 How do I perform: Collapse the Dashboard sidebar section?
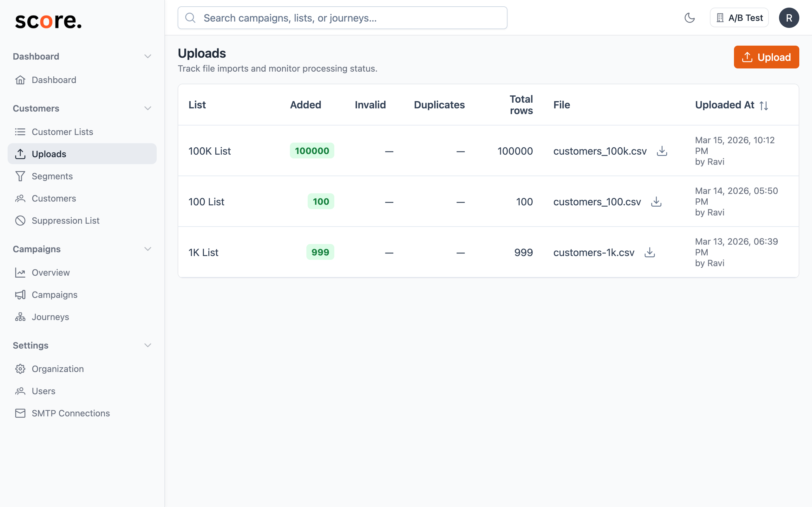pos(147,56)
